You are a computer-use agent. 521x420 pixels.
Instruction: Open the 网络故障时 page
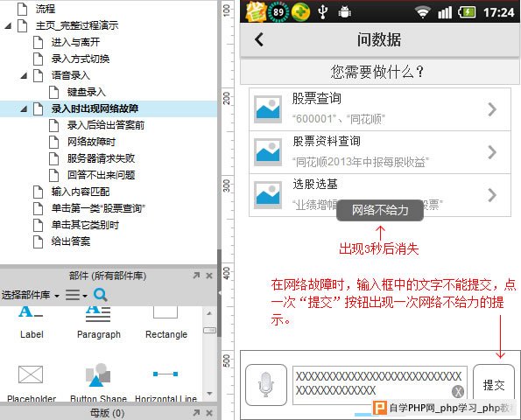(91, 142)
